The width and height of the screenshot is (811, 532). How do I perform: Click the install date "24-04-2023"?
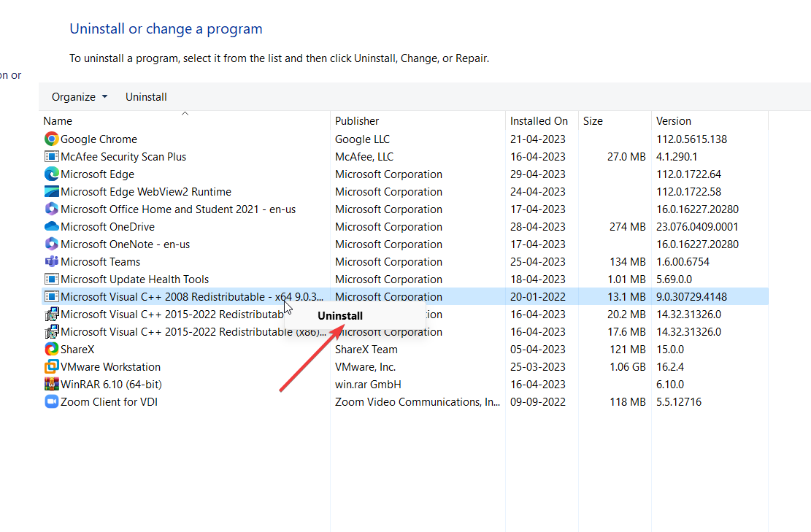point(538,192)
